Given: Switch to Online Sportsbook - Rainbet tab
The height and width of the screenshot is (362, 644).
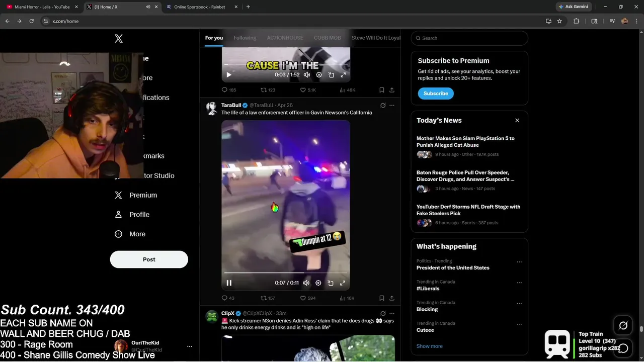Looking at the screenshot, I should pyautogui.click(x=199, y=7).
